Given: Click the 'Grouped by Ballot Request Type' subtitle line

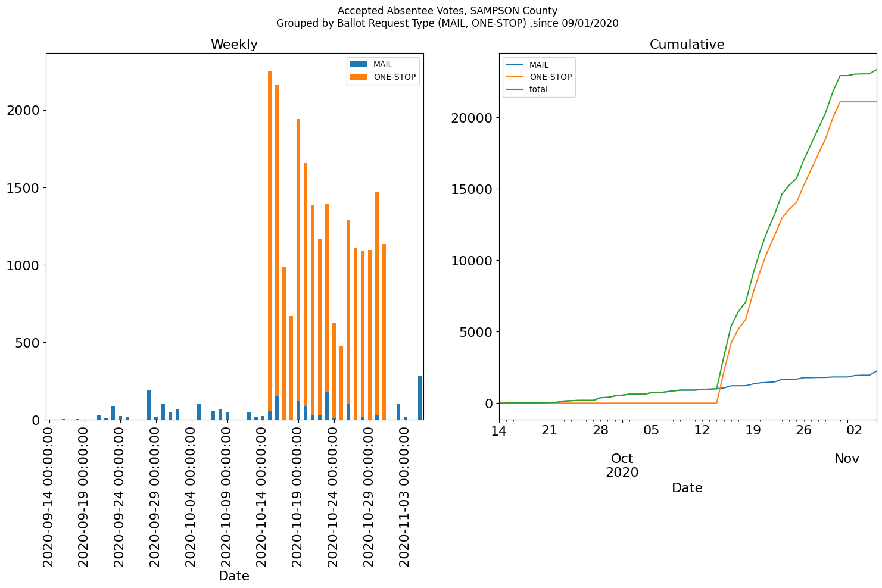Looking at the screenshot, I should click(447, 24).
